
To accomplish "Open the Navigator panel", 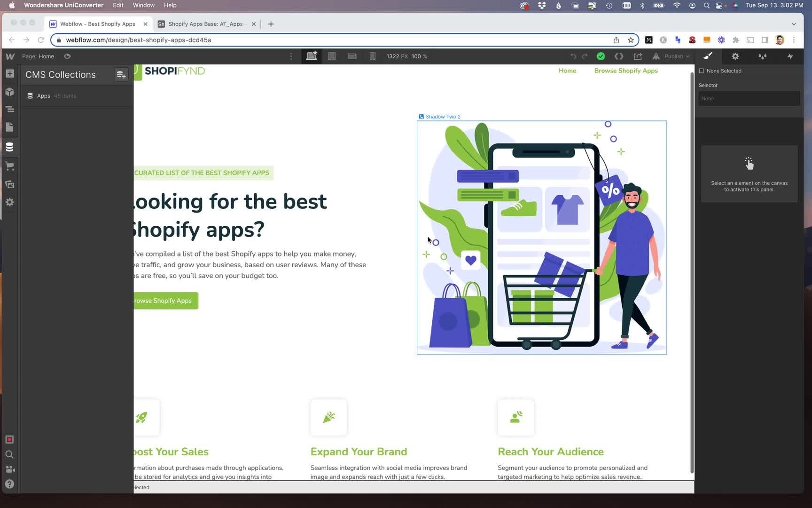I will [10, 109].
